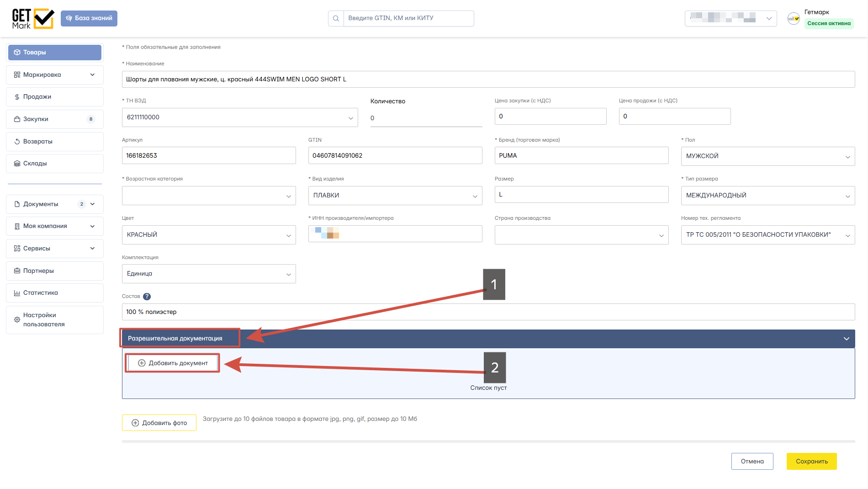This screenshot has width=868, height=489.
Task: Open the Страна производства dropdown
Action: coord(582,235)
